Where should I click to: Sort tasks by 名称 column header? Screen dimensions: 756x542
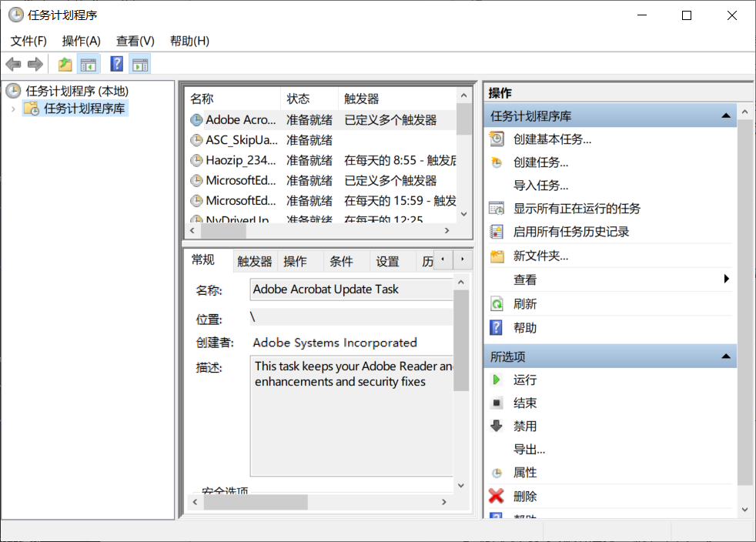pyautogui.click(x=232, y=99)
